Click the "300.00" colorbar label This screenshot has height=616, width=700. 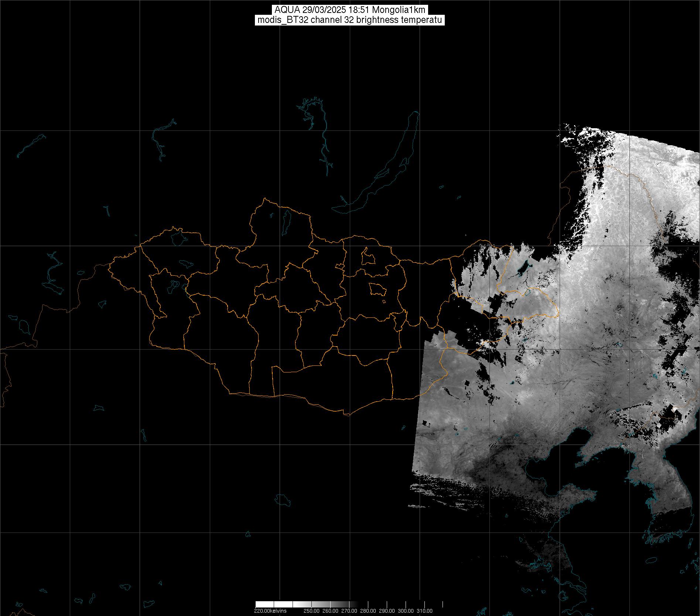pyautogui.click(x=406, y=610)
